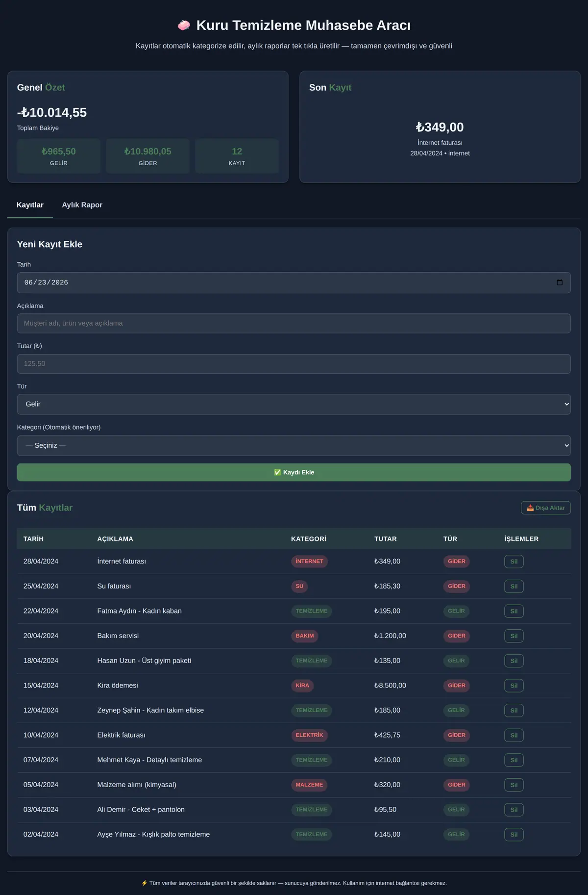Click the Tarih date input field

point(294,282)
